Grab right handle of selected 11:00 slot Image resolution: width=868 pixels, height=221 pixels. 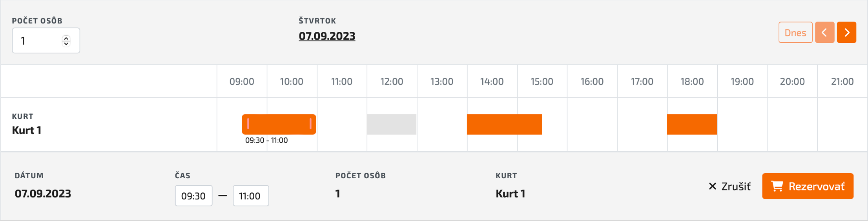click(310, 124)
